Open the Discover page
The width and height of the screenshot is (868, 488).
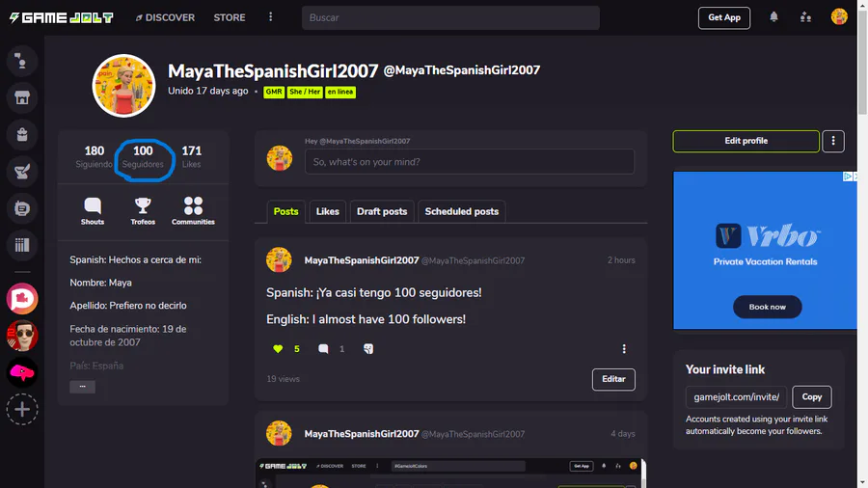[165, 17]
